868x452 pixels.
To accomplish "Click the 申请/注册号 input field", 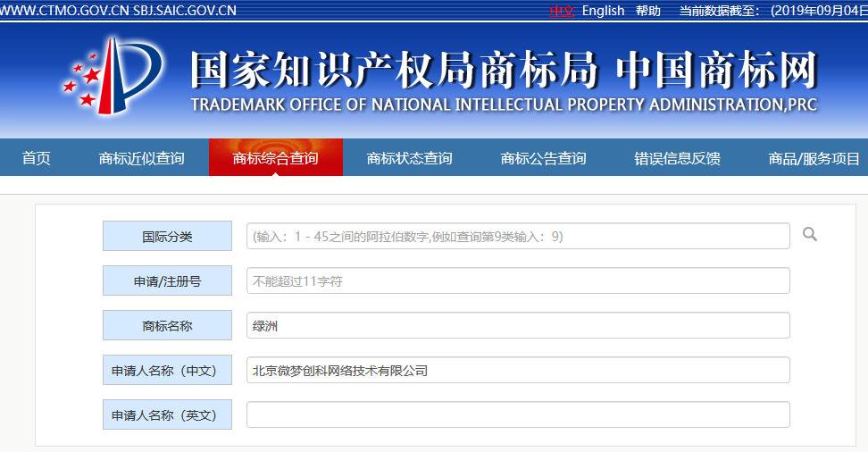I will click(518, 280).
